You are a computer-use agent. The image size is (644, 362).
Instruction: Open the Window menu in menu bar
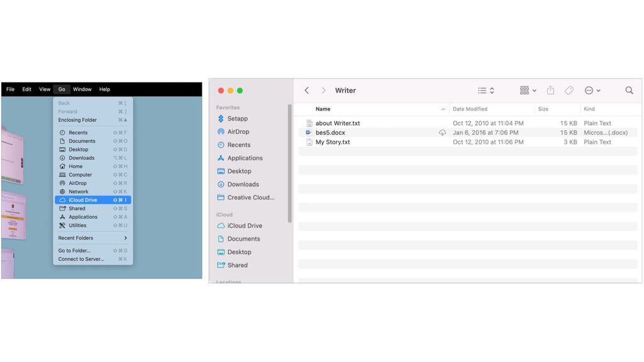tap(82, 89)
